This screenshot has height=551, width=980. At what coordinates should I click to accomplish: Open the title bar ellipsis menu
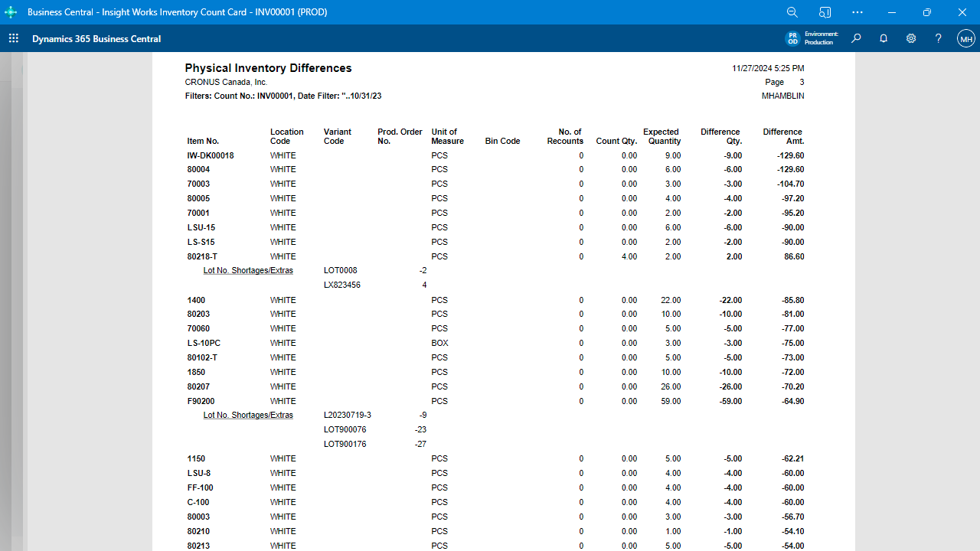click(x=857, y=12)
